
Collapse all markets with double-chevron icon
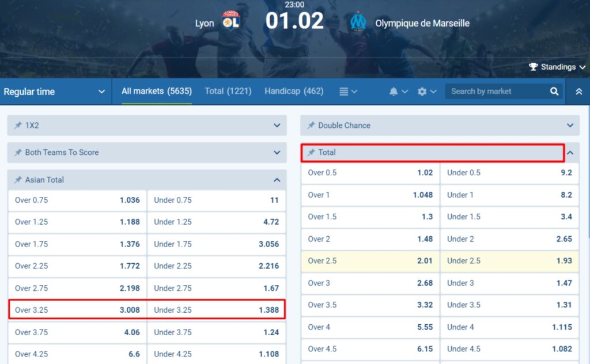[578, 92]
